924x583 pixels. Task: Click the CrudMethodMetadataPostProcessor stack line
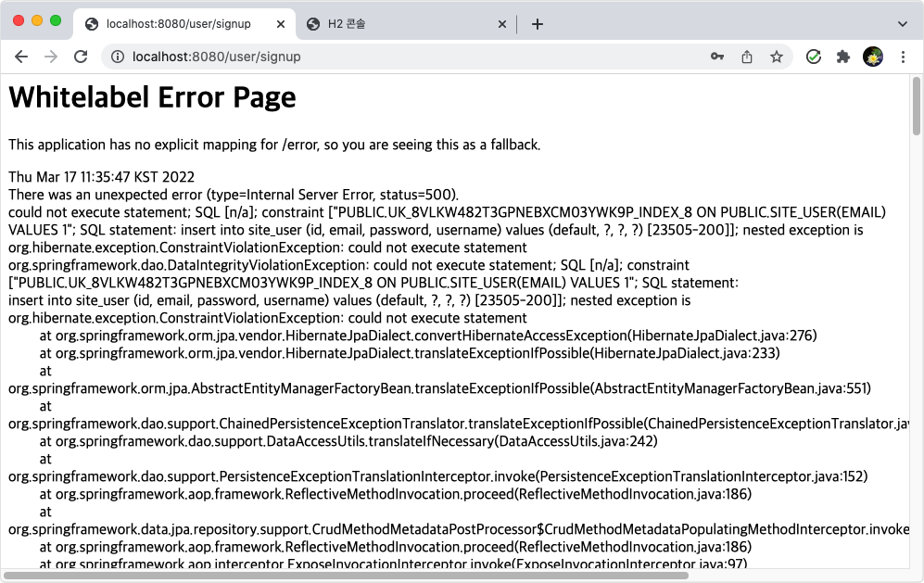(459, 529)
